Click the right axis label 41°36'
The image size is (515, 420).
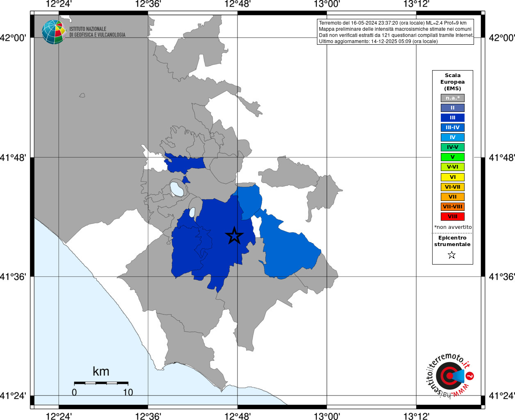[x=502, y=277]
